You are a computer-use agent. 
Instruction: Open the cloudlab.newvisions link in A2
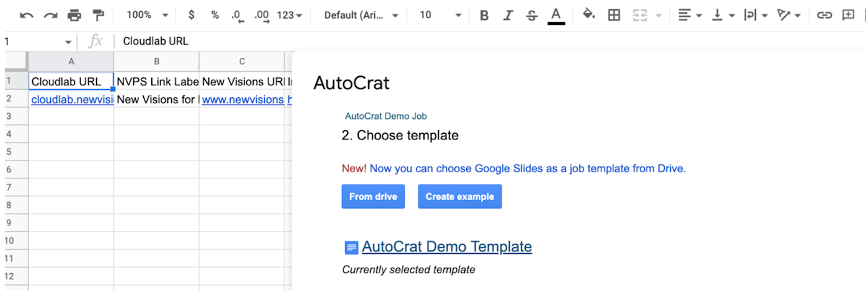pyautogui.click(x=72, y=99)
